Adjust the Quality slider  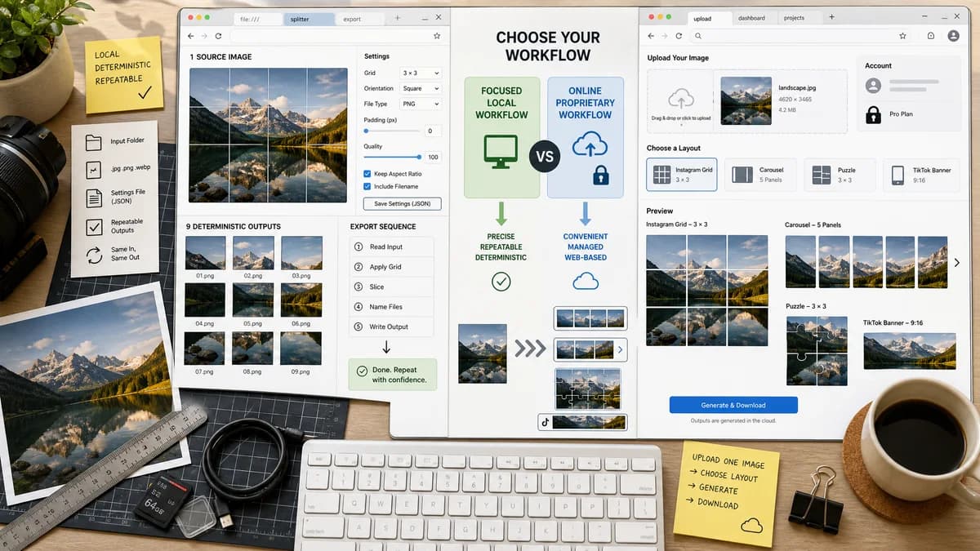click(392, 157)
